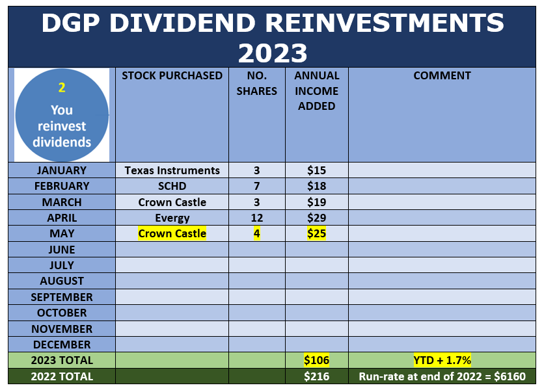
Task: Click Crown Castle in the MARCH row
Action: pos(172,202)
